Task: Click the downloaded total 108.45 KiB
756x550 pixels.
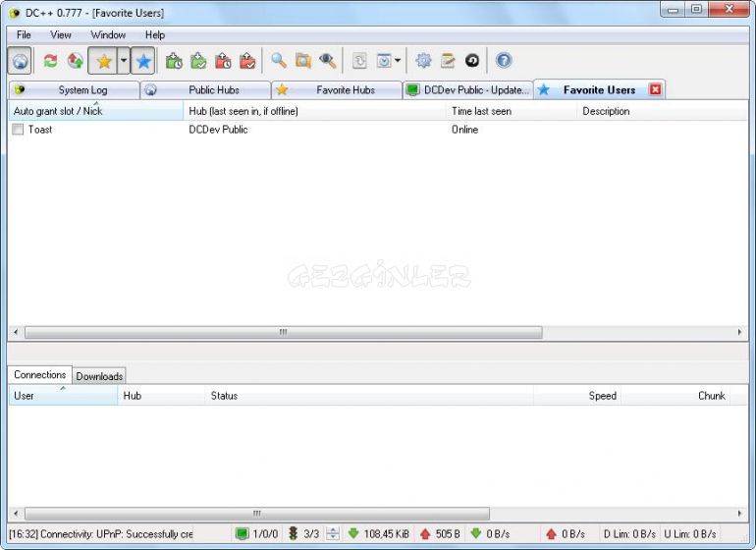Action: click(x=386, y=534)
